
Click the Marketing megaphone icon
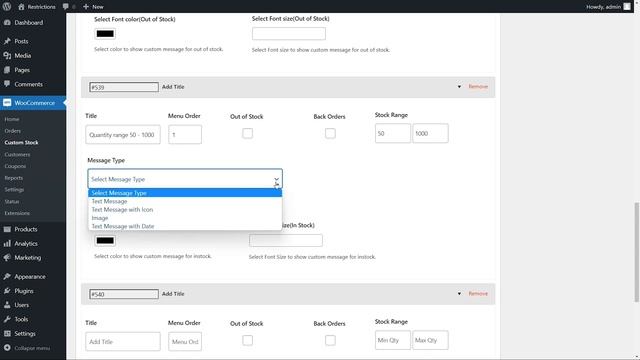[7, 258]
